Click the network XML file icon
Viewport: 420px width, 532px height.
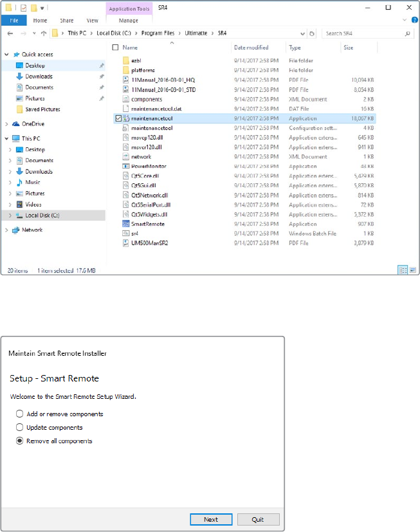pyautogui.click(x=126, y=157)
